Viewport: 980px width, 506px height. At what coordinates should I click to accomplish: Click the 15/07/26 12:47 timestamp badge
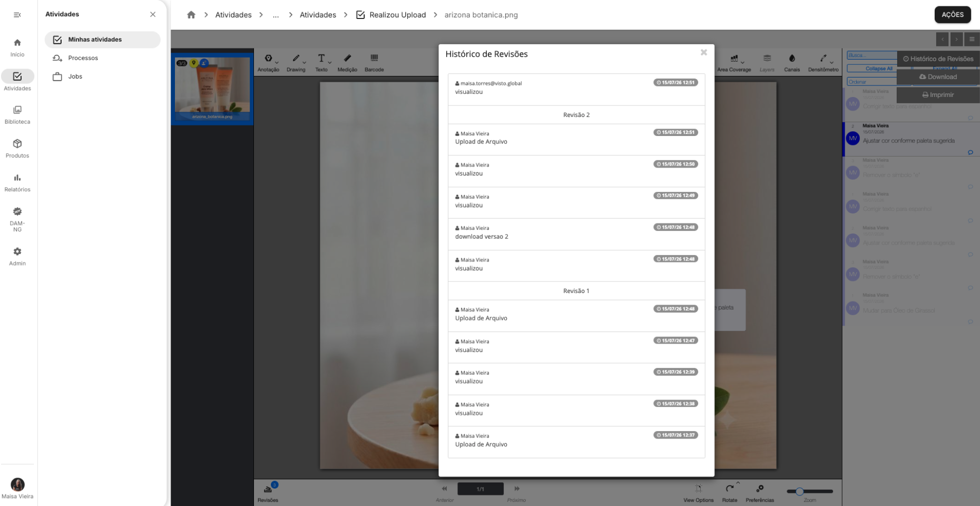tap(676, 340)
